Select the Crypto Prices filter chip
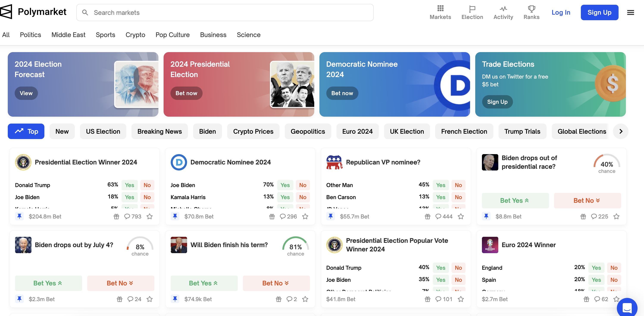Image resolution: width=644 pixels, height=316 pixels. (x=253, y=131)
